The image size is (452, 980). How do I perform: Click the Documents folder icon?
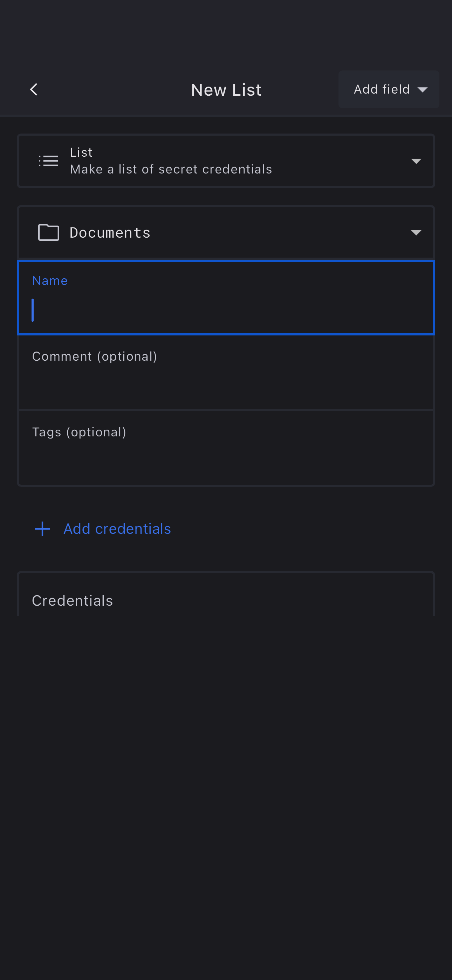(49, 232)
